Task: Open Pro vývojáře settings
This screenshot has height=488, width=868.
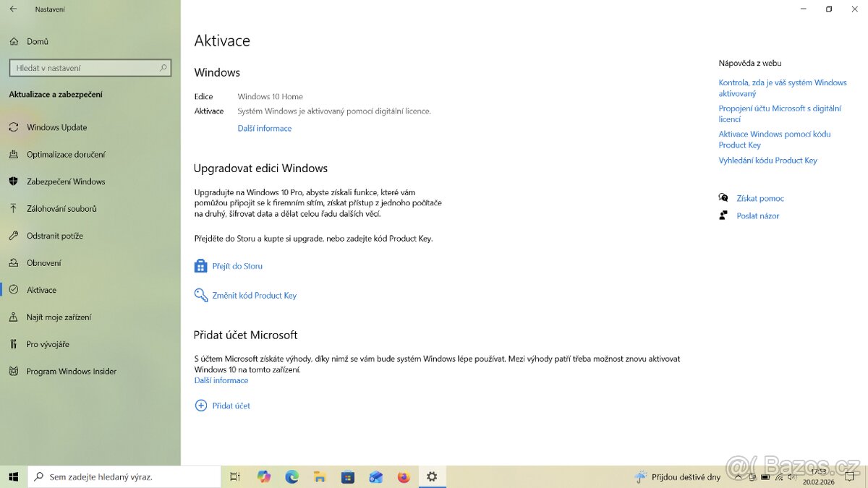Action: 48,344
